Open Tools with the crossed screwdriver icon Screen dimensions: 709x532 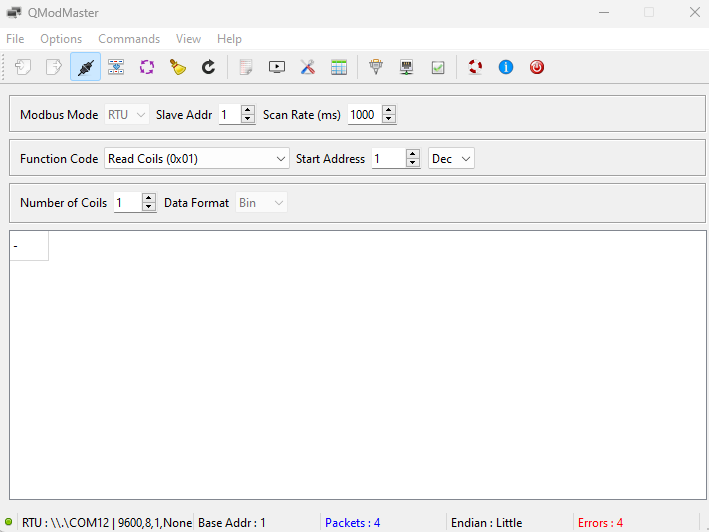(x=307, y=67)
